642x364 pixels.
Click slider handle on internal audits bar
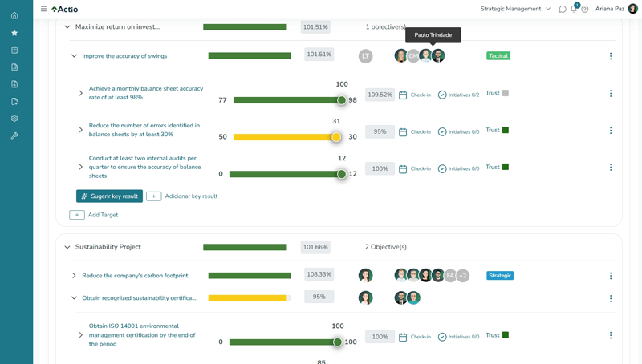coord(342,174)
